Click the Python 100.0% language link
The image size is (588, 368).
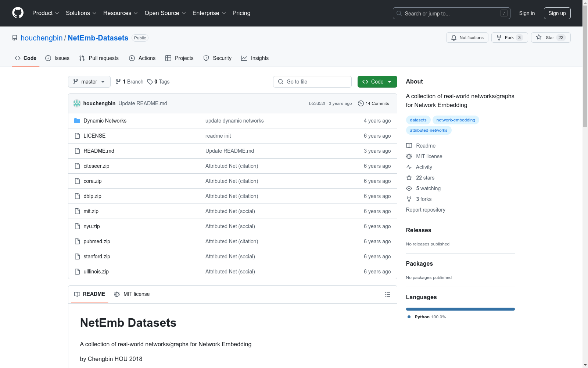(427, 317)
